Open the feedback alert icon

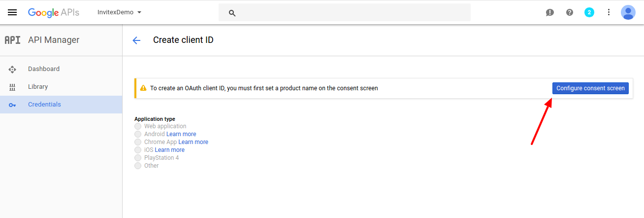pyautogui.click(x=550, y=12)
